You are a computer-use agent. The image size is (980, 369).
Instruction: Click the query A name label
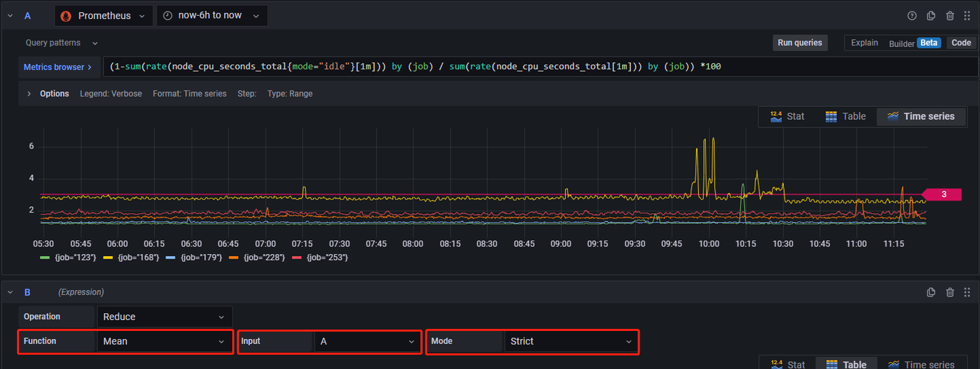pos(28,16)
